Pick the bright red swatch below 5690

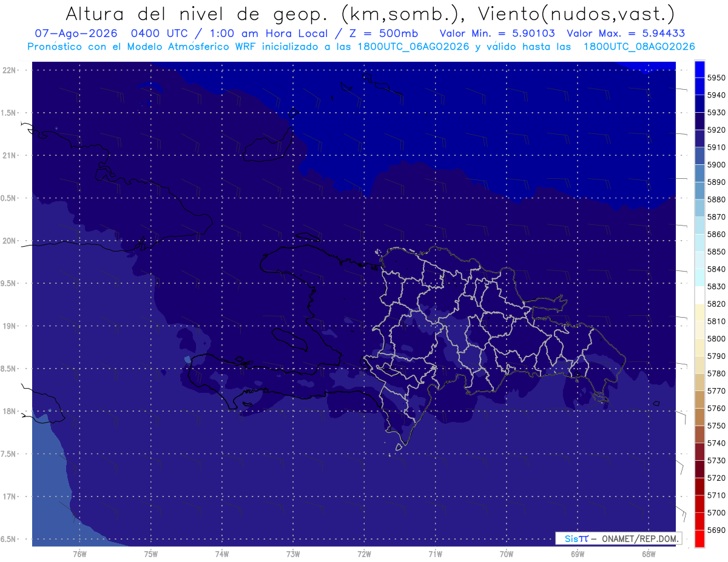[x=699, y=538]
